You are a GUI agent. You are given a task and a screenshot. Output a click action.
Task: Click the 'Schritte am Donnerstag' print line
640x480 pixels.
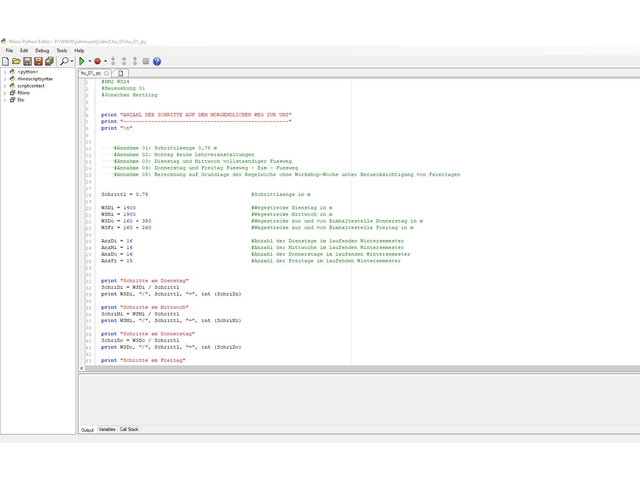(x=148, y=333)
